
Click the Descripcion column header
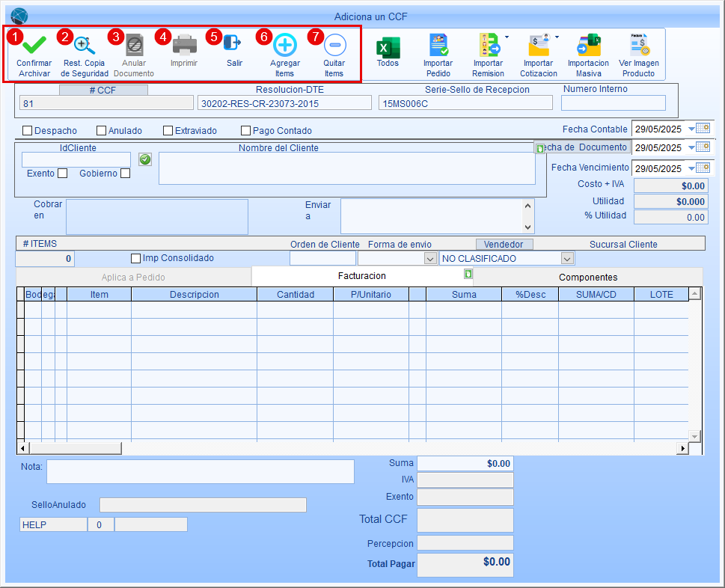pyautogui.click(x=195, y=295)
